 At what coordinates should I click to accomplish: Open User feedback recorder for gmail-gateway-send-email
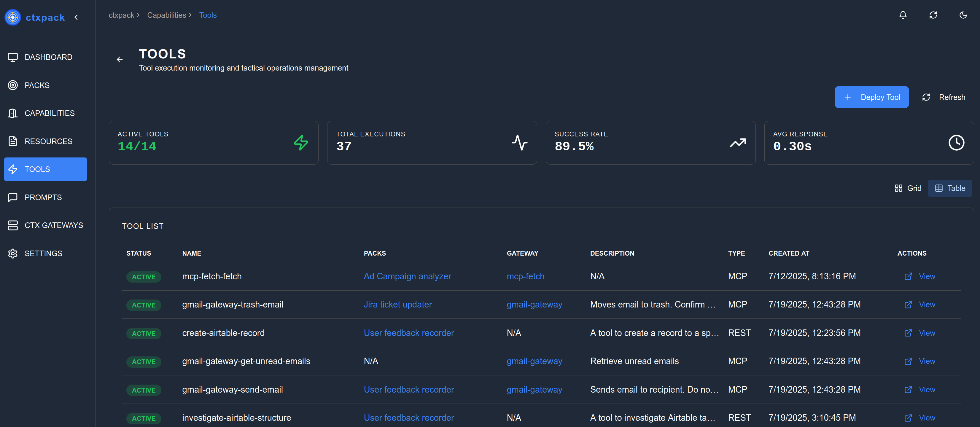coord(409,390)
